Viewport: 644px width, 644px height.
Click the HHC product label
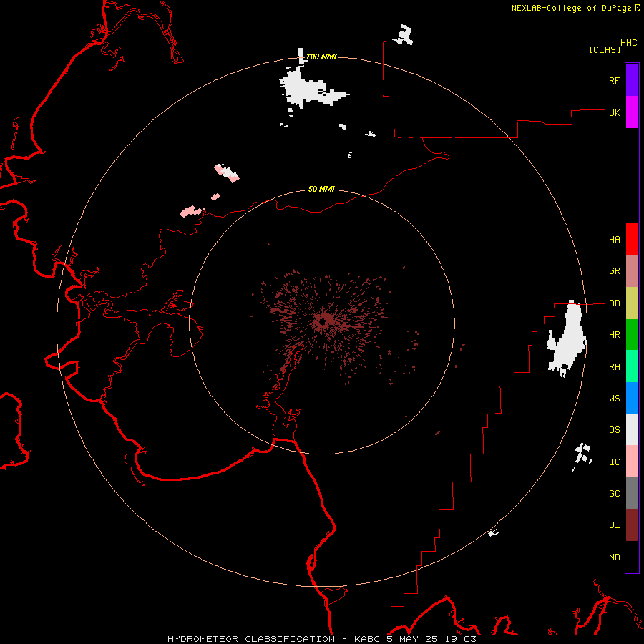(x=628, y=43)
